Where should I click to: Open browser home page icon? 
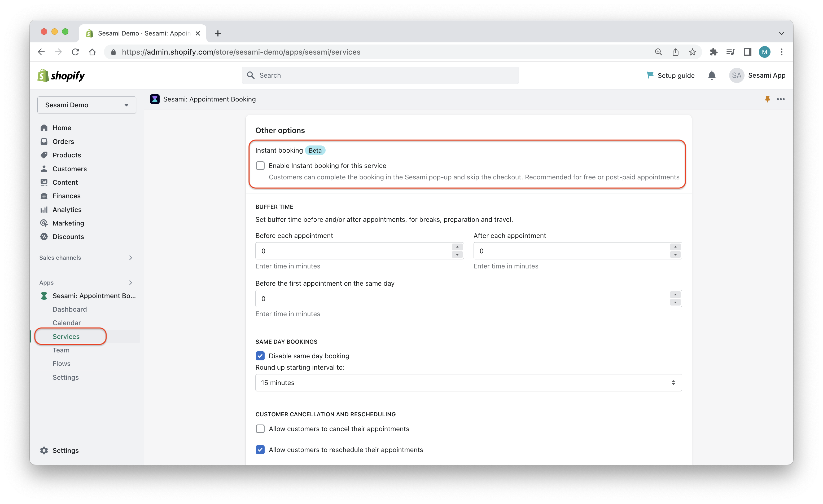[93, 52]
